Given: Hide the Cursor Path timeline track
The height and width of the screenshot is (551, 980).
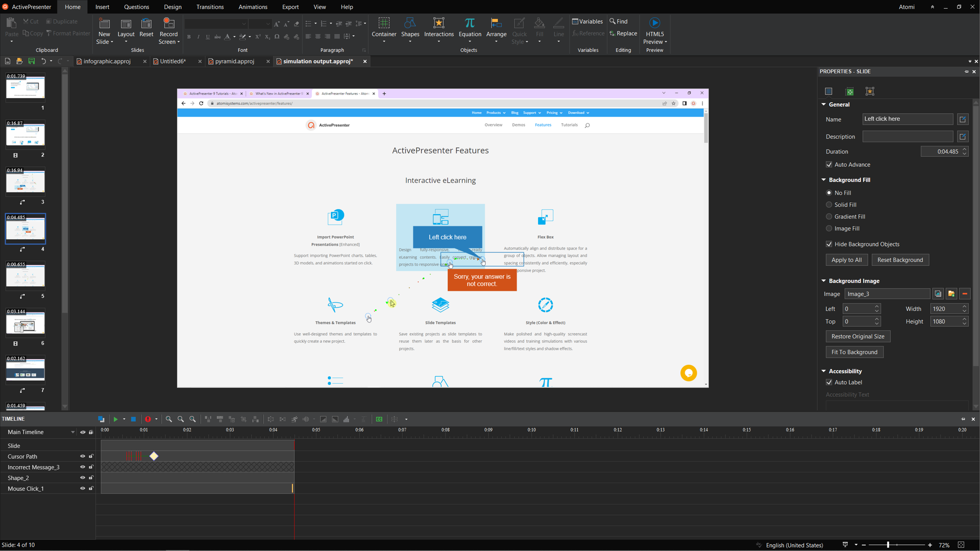Looking at the screenshot, I should [82, 456].
